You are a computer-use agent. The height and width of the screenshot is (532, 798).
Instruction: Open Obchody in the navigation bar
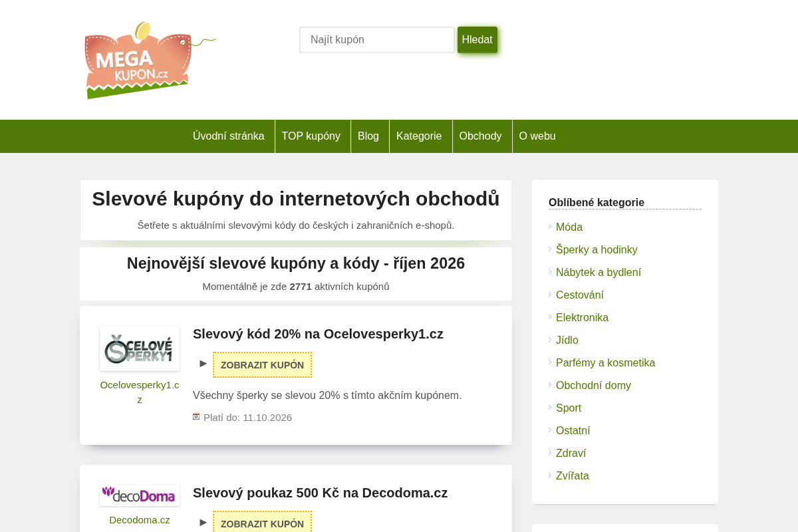click(481, 136)
